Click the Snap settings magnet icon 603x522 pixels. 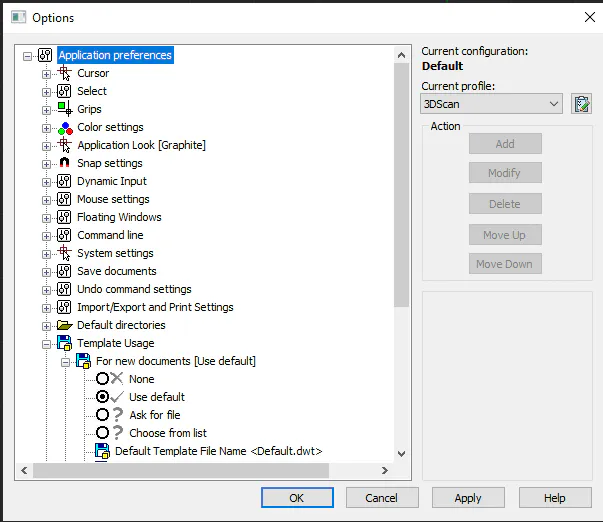[64, 163]
